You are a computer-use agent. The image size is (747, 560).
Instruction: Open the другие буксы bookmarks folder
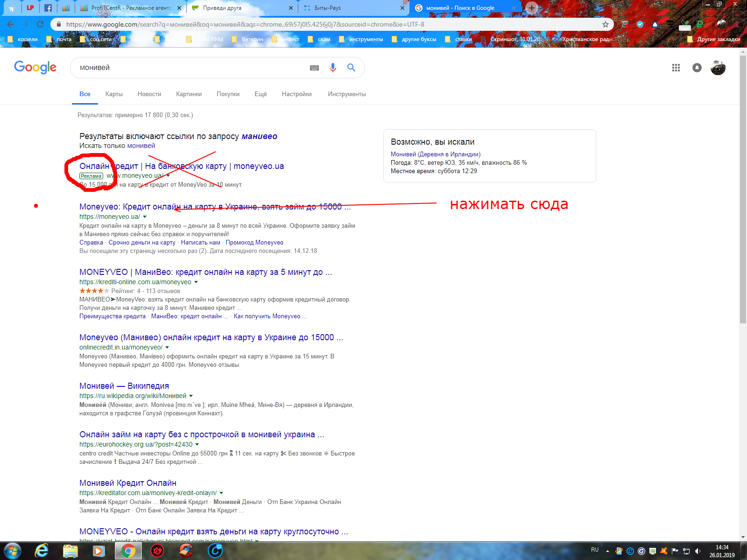[414, 39]
